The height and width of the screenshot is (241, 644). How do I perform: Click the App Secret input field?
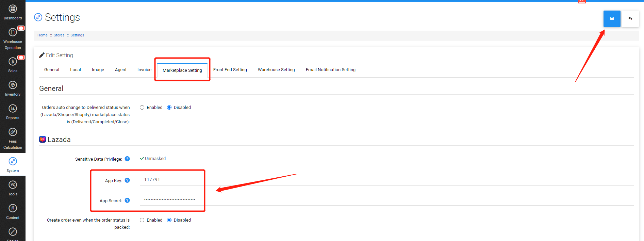tap(387, 199)
